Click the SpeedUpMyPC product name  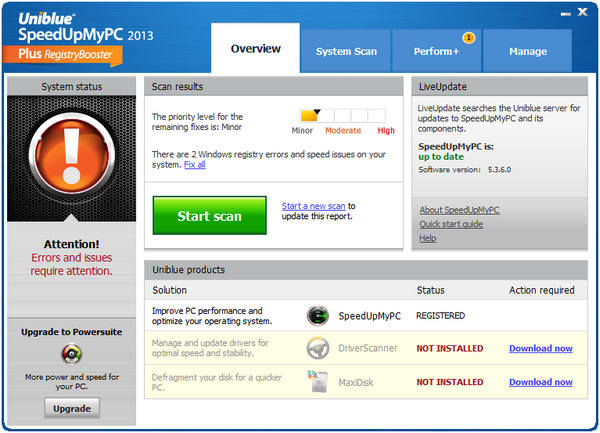point(369,316)
